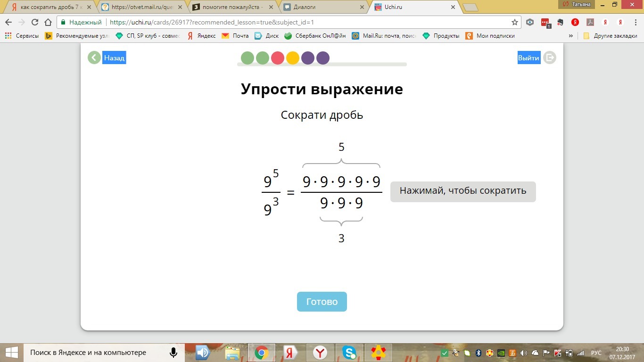The image size is (644, 362).
Task: Click the Выйти button
Action: (529, 58)
